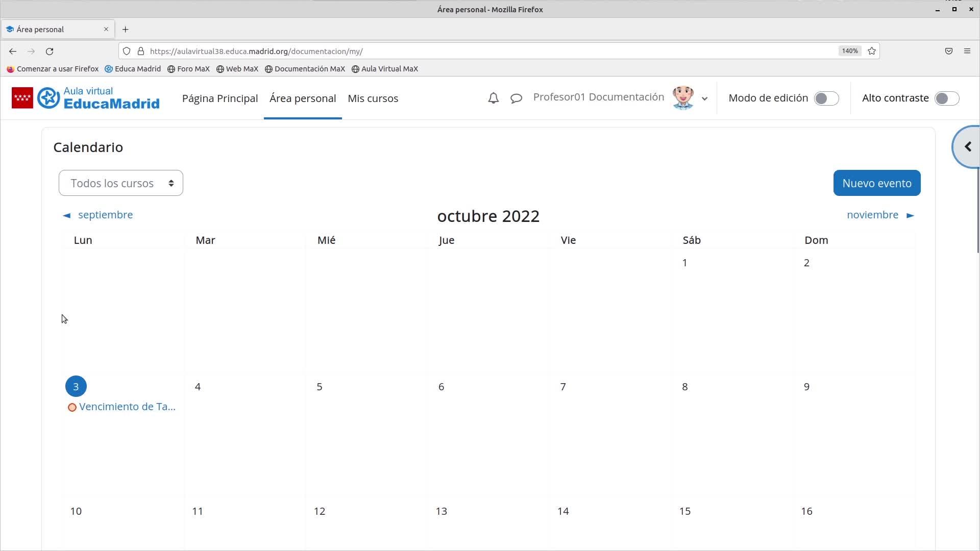Reload the page with refresh icon
Viewport: 980px width, 551px height.
50,51
